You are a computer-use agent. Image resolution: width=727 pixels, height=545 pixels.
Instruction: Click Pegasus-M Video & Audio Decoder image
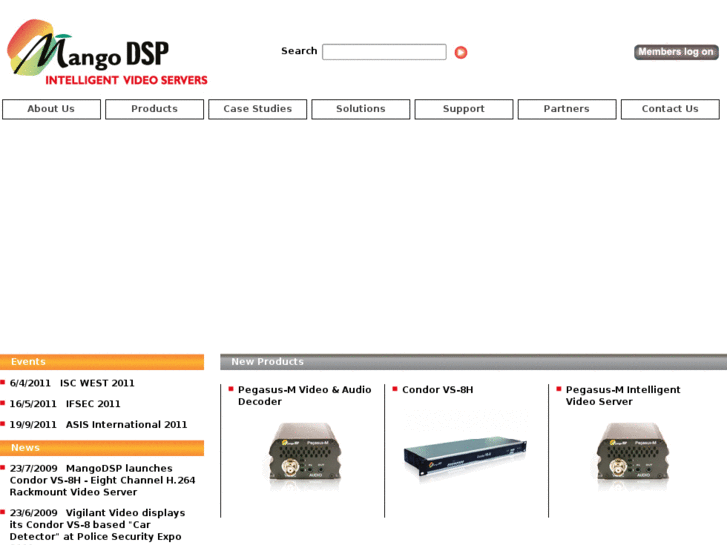click(x=305, y=457)
